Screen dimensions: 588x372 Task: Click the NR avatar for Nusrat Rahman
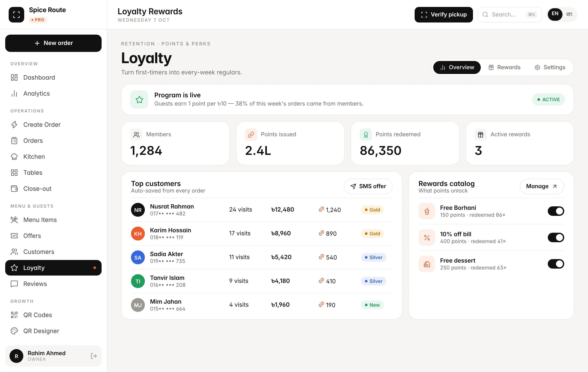138,210
